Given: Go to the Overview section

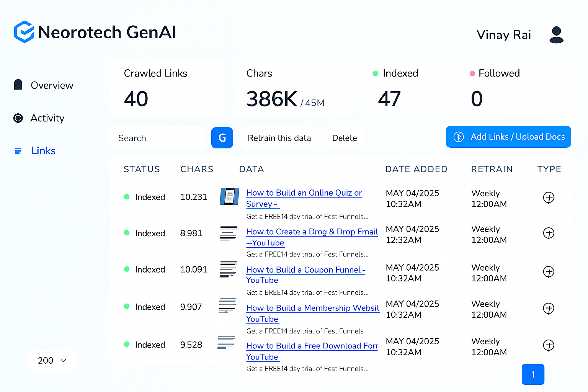Looking at the screenshot, I should pos(52,85).
